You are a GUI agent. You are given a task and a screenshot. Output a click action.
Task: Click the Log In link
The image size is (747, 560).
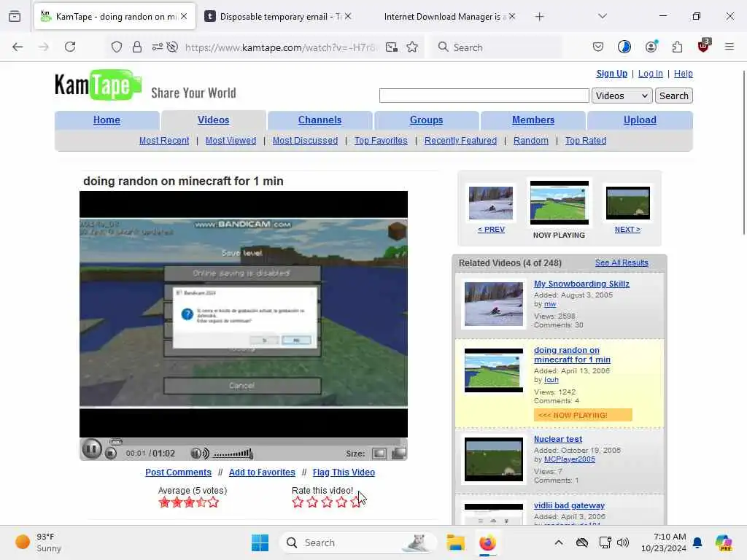coord(650,74)
